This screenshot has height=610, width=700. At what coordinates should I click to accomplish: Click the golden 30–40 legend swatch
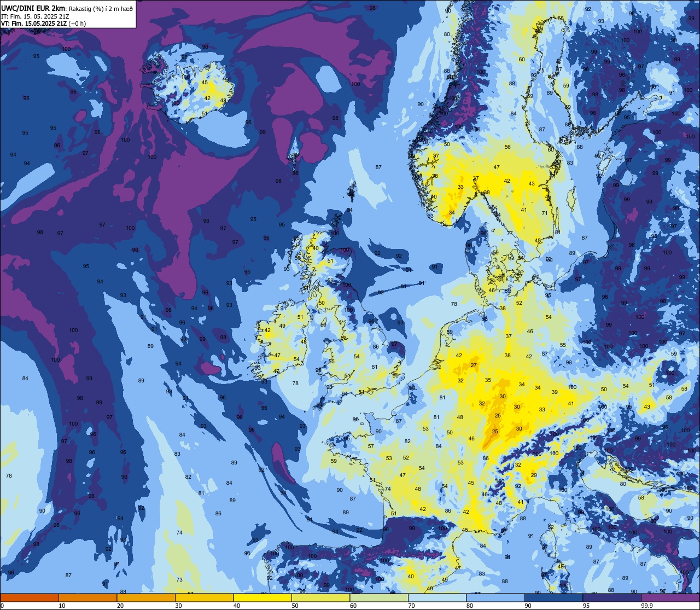[204, 597]
